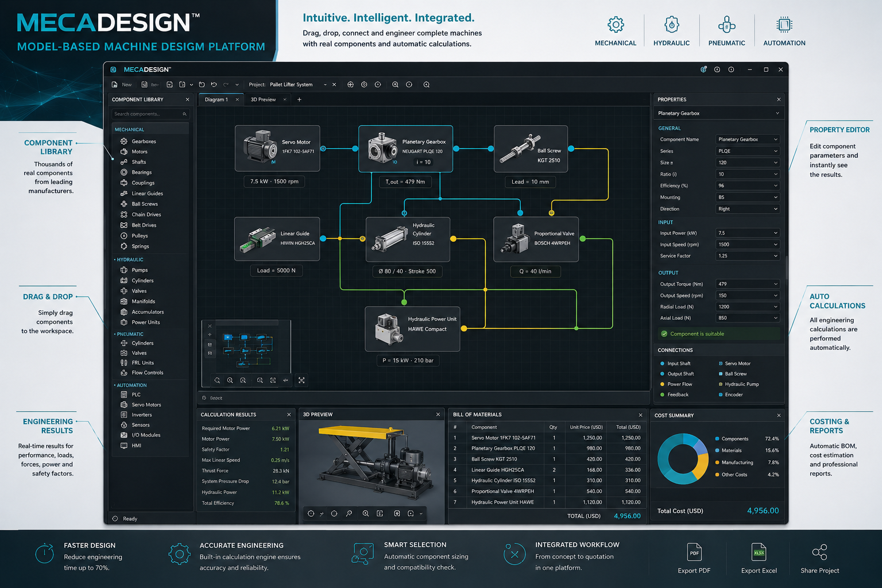Click the New project toolbar icon
This screenshot has height=588, width=882.
click(x=115, y=84)
